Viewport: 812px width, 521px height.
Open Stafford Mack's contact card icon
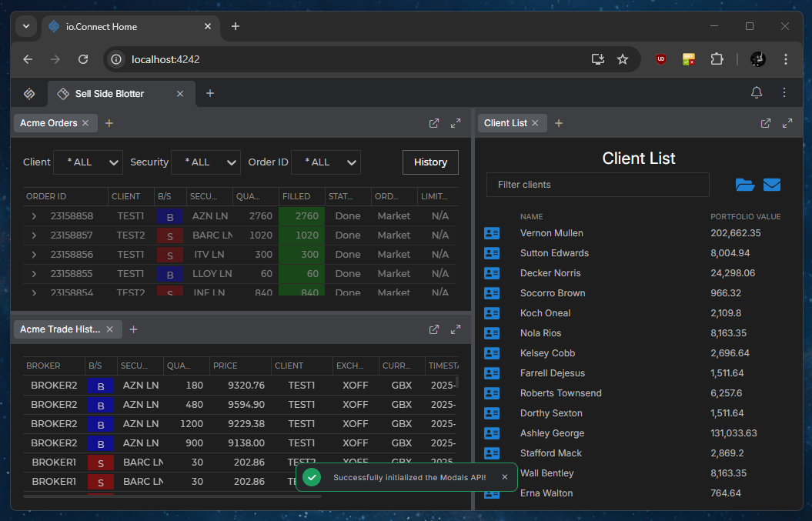click(492, 453)
